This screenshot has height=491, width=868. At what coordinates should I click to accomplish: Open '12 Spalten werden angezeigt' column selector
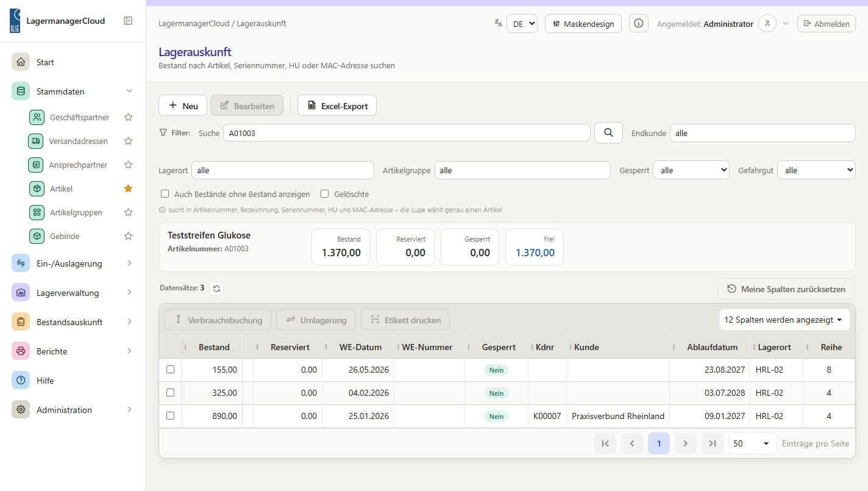784,319
